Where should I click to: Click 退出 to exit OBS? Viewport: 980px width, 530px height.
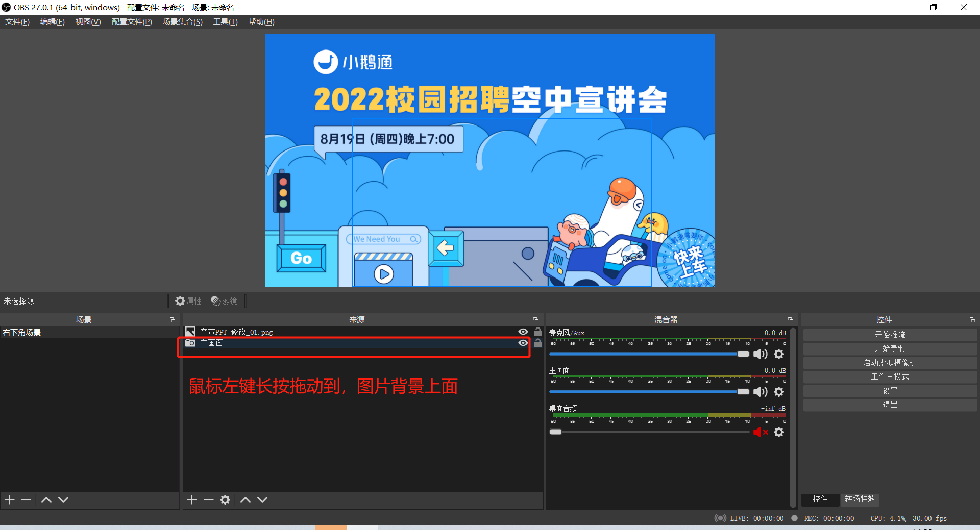click(x=890, y=405)
